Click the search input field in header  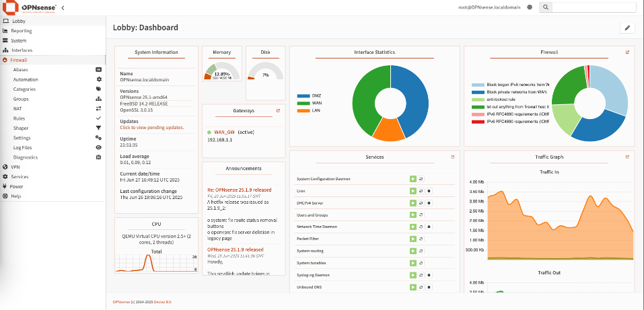(594, 7)
